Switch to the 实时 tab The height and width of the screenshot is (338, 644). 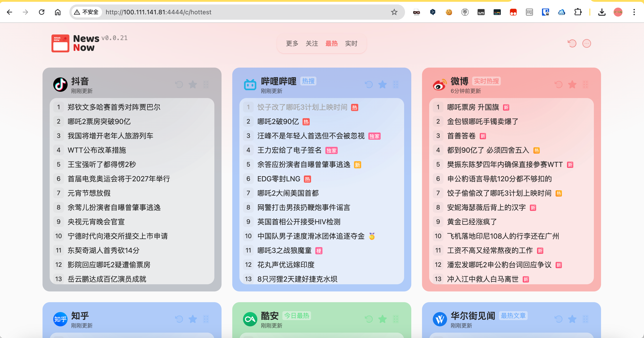pos(351,43)
